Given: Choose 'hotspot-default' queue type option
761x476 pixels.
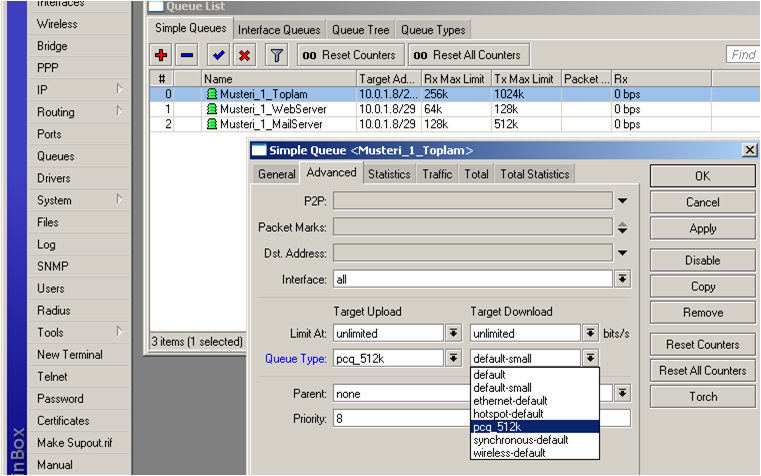Looking at the screenshot, I should click(x=535, y=414).
